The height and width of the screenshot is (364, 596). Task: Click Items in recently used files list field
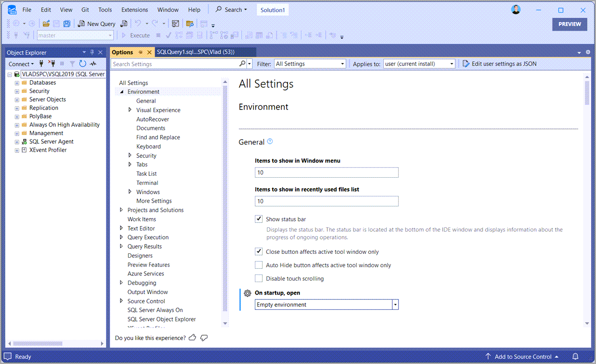[x=326, y=201]
